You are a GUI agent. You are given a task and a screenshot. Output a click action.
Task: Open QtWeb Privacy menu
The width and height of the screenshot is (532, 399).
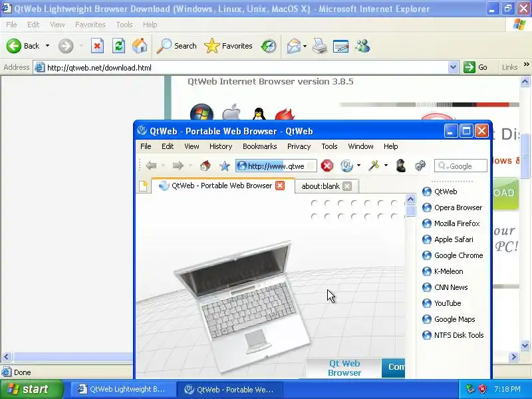[x=299, y=146]
